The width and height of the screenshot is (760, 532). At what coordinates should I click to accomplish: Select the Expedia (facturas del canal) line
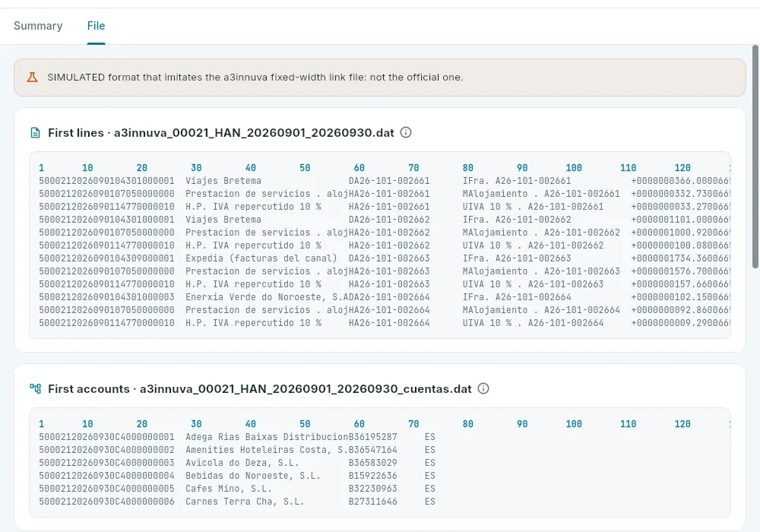[385, 258]
